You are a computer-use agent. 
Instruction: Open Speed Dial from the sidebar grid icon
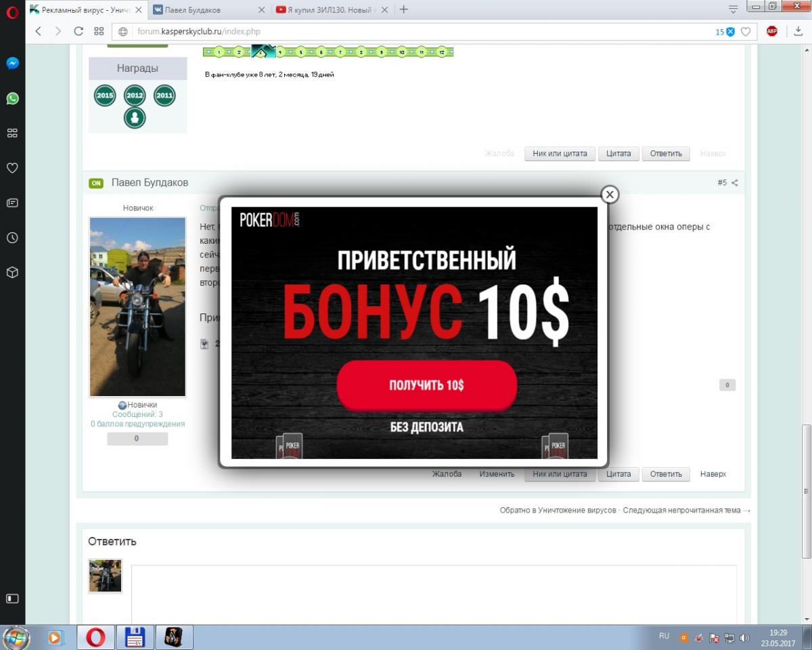pyautogui.click(x=12, y=133)
